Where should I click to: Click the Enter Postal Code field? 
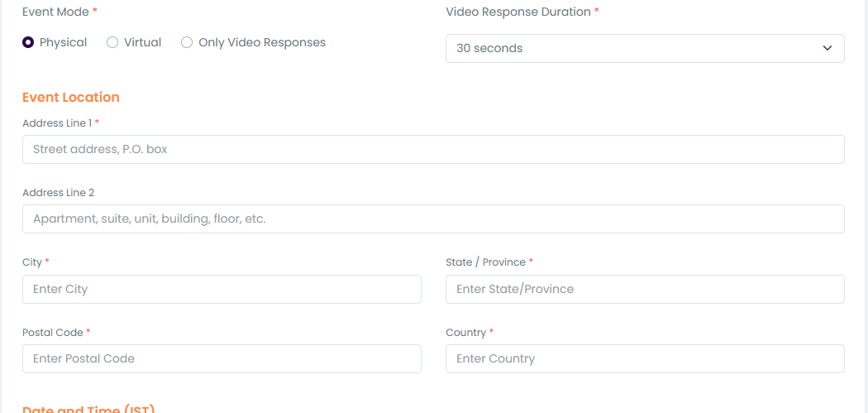point(222,358)
